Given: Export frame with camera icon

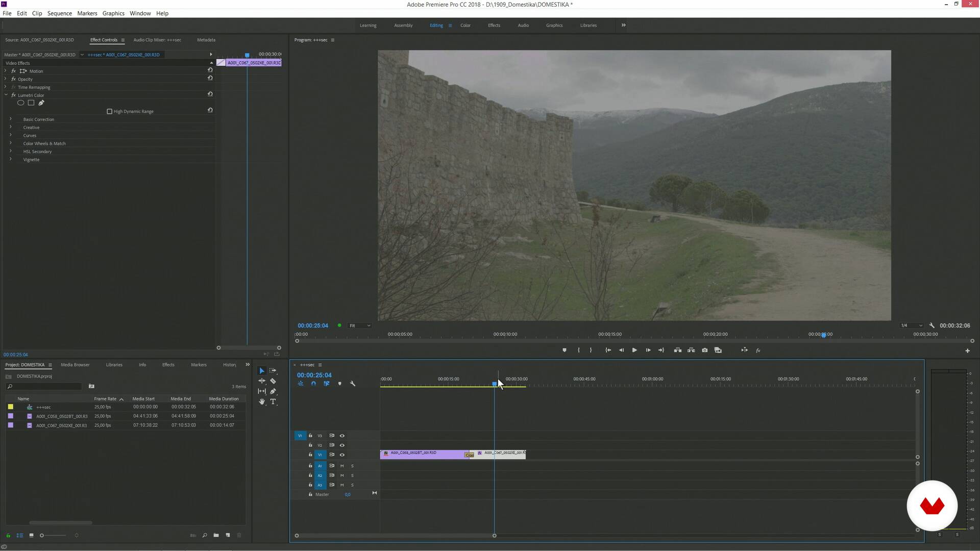Looking at the screenshot, I should [x=705, y=350].
